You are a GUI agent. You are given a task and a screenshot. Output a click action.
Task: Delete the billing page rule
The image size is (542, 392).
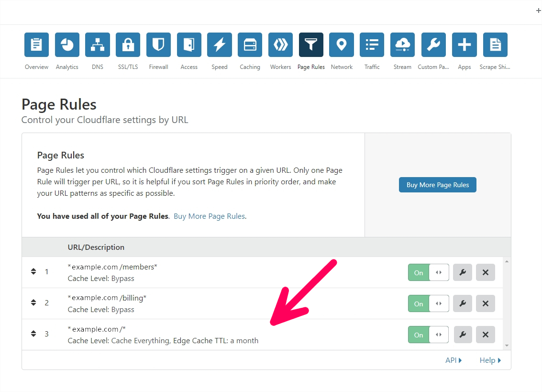[x=485, y=303]
